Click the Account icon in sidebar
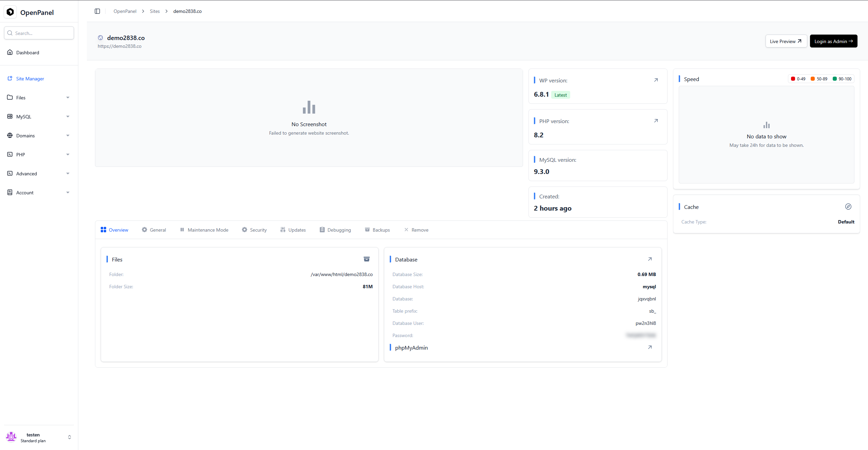 10,192
